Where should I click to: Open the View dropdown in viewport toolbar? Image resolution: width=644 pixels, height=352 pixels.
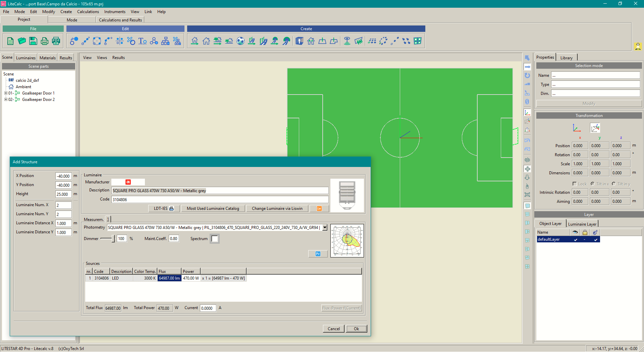point(87,58)
